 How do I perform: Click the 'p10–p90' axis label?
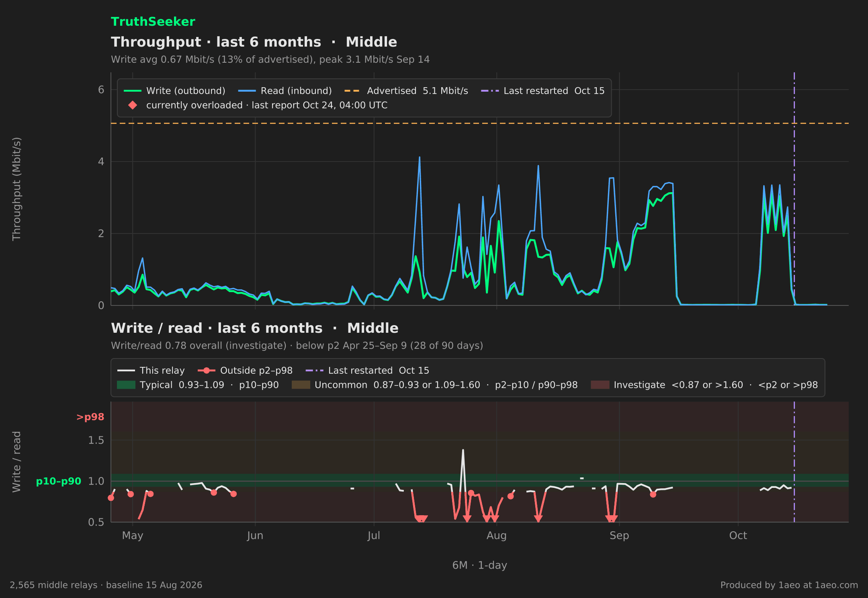[x=59, y=481]
